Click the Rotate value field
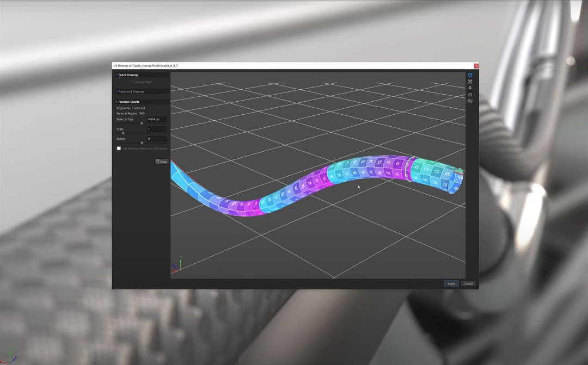Image resolution: width=588 pixels, height=365 pixels. (157, 139)
